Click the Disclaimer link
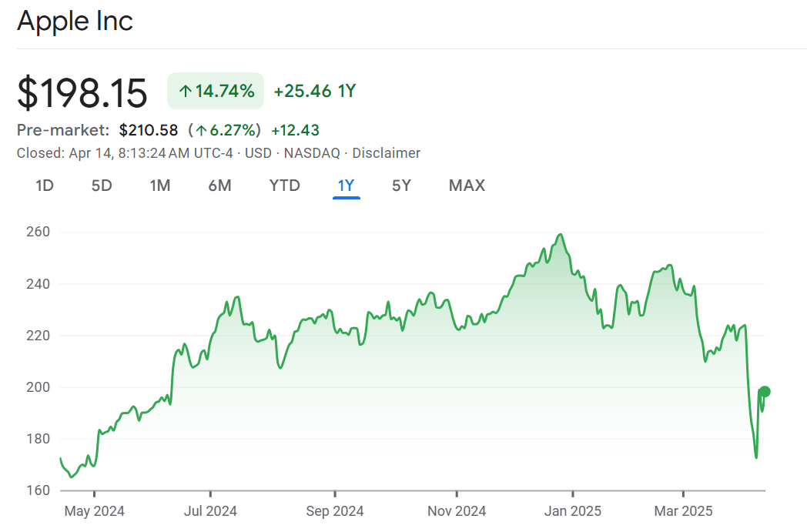 tap(386, 153)
